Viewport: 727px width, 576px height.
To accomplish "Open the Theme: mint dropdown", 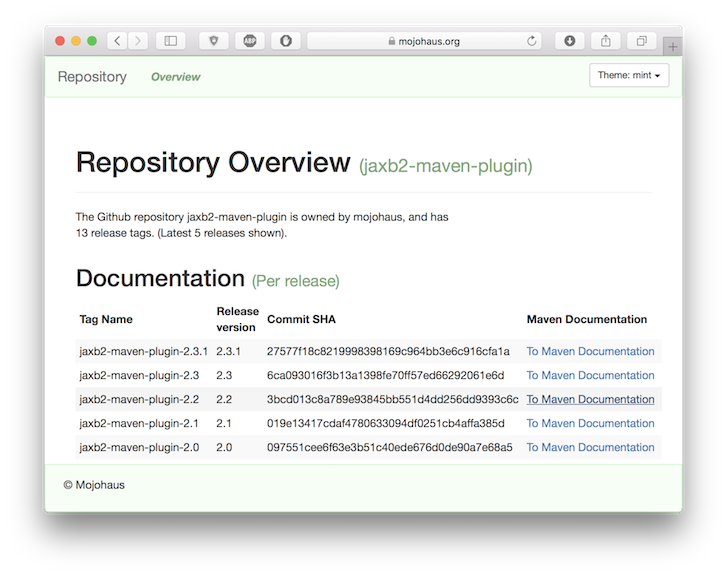I will click(629, 75).
